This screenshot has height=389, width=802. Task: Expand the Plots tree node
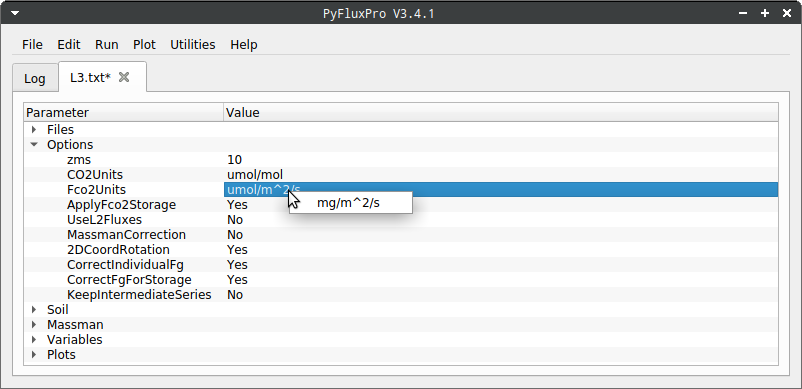tap(34, 355)
